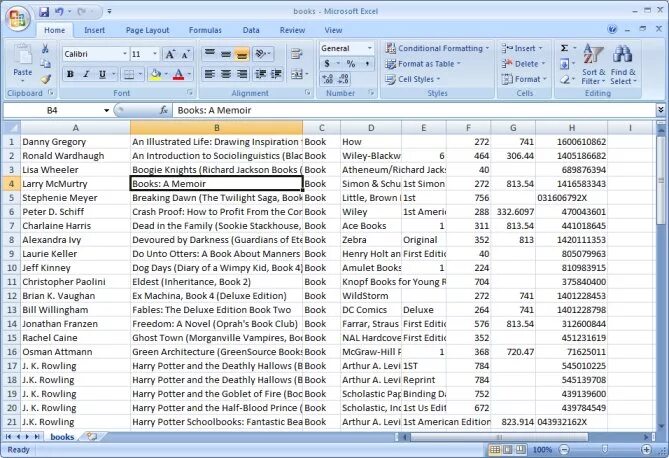Open the Insert ribbon tab
This screenshot has width=669, height=458.
(x=94, y=30)
